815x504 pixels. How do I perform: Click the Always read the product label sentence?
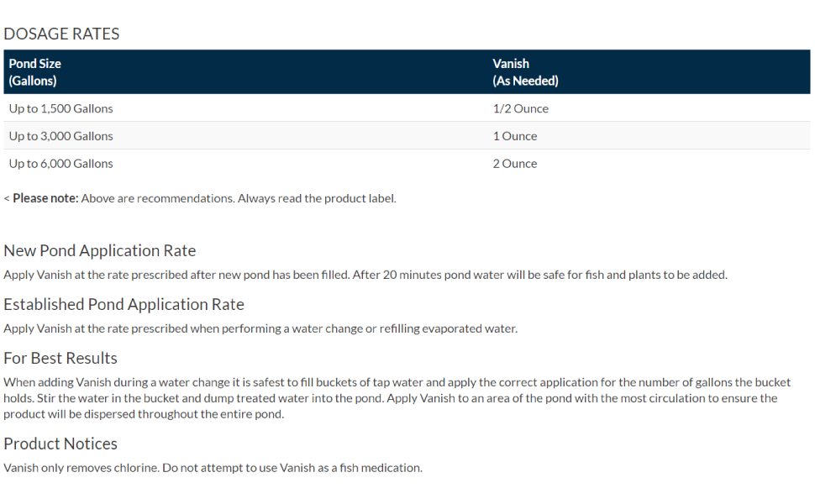click(317, 198)
